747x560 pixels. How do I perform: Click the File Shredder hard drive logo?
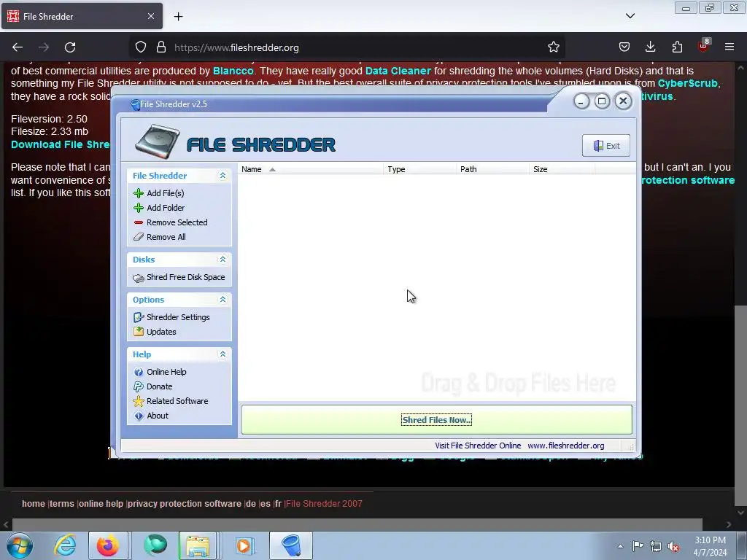tap(158, 142)
